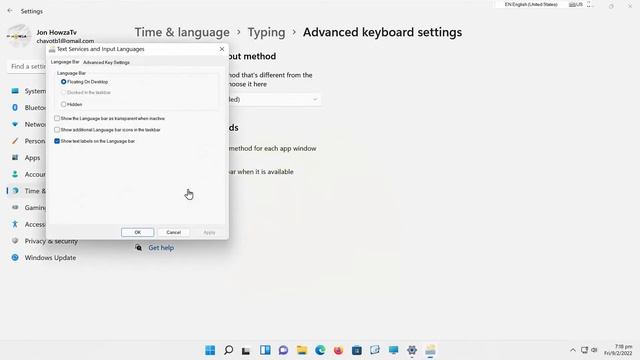Open Privacy & security in sidebar
Screen dimensions: 640x360
pyautogui.click(x=45, y=241)
